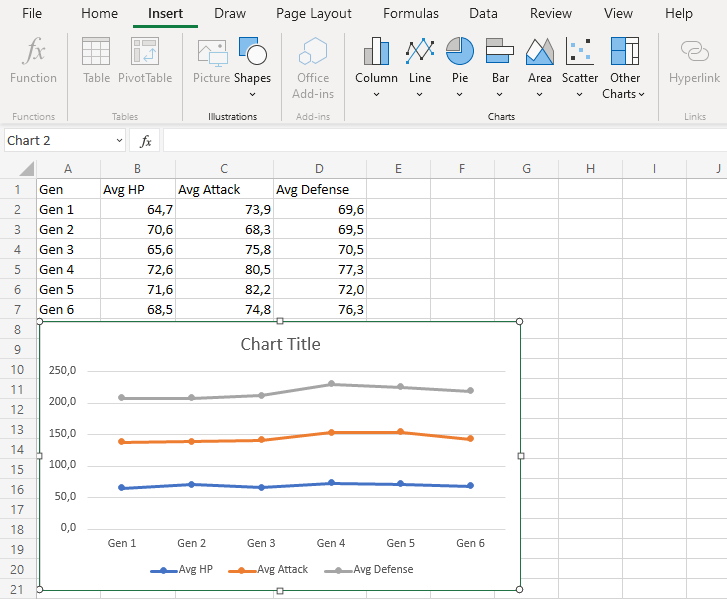Open the Formulas tab

(410, 14)
